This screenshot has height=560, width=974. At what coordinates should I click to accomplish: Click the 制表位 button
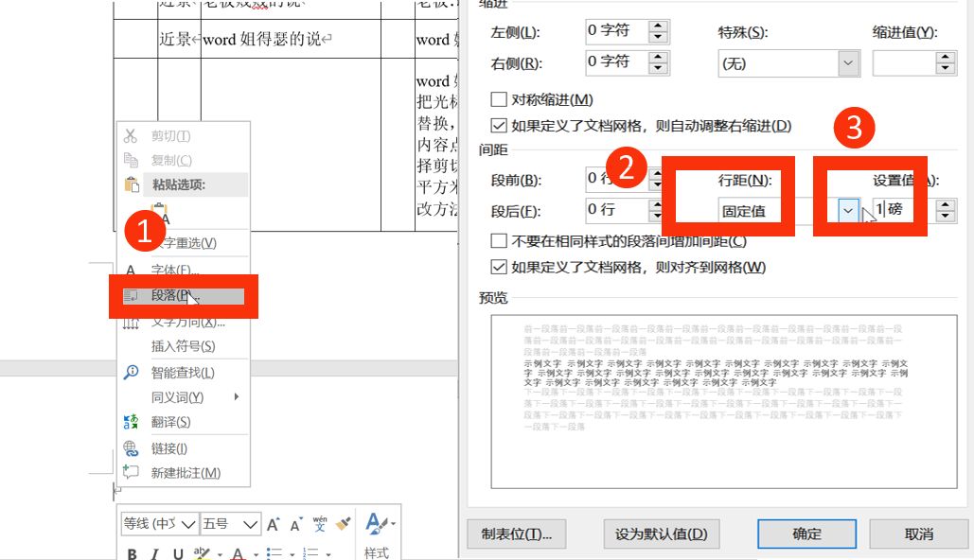click(x=516, y=534)
